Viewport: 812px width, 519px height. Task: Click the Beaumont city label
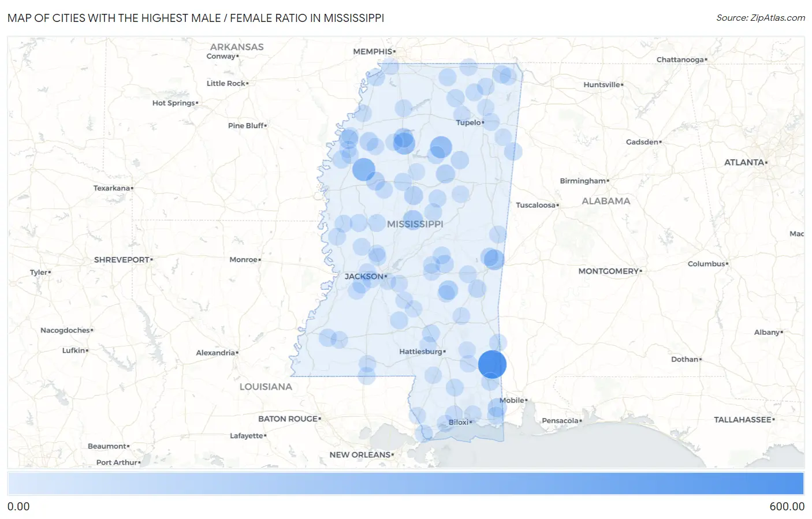[107, 446]
